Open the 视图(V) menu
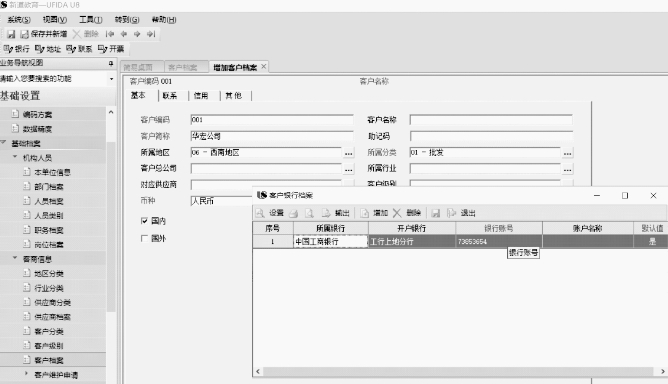Viewport: 668px width, 384px height. point(55,20)
